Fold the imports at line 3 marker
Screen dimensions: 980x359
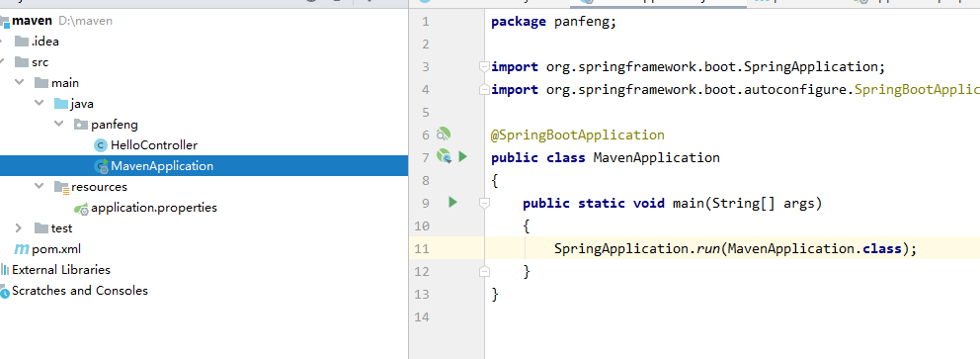[483, 67]
